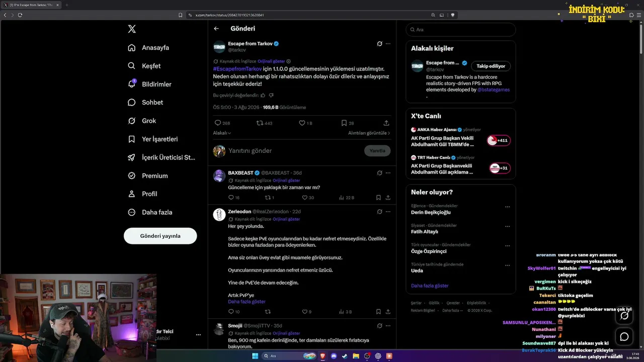
Task: Open Premium from the sidebar
Action: [148, 176]
